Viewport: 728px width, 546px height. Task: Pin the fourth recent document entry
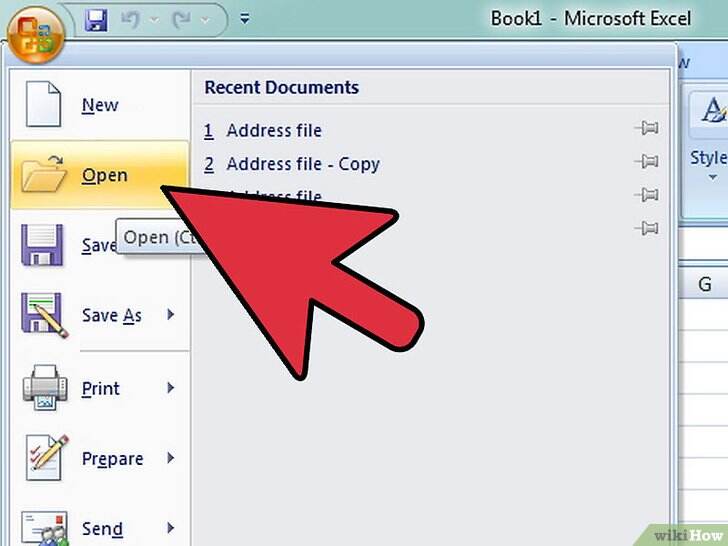point(647,228)
